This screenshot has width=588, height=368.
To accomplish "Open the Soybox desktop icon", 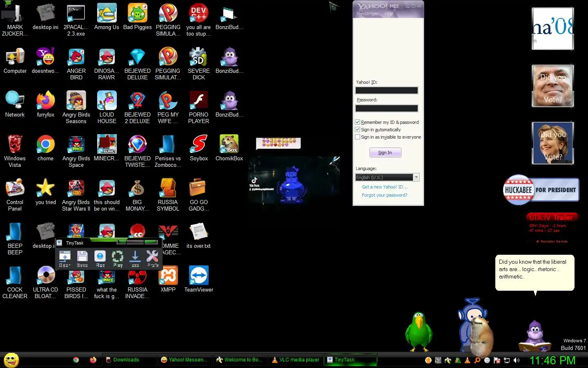I will (199, 148).
